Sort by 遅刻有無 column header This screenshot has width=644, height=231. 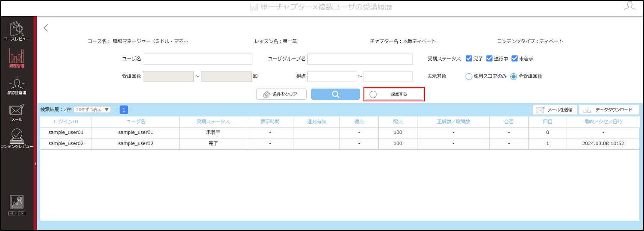tap(316, 121)
